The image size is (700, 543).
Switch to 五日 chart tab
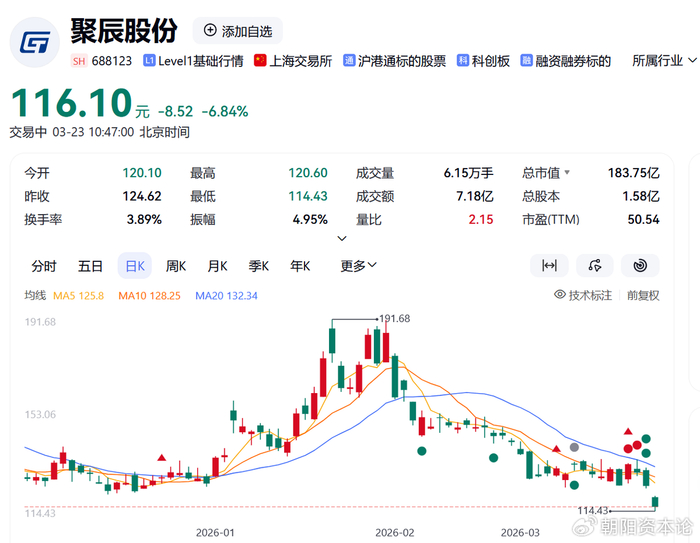[x=90, y=266]
